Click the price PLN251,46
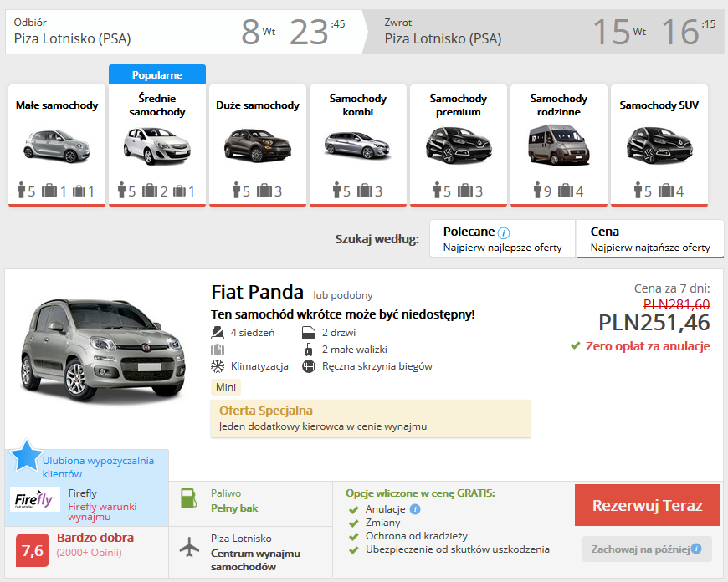The height and width of the screenshot is (582, 728). point(654,323)
